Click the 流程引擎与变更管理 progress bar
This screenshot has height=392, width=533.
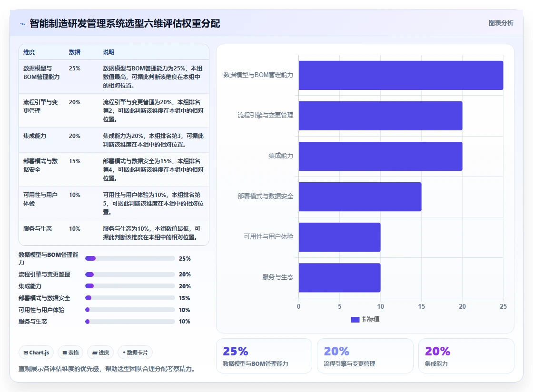(x=130, y=274)
